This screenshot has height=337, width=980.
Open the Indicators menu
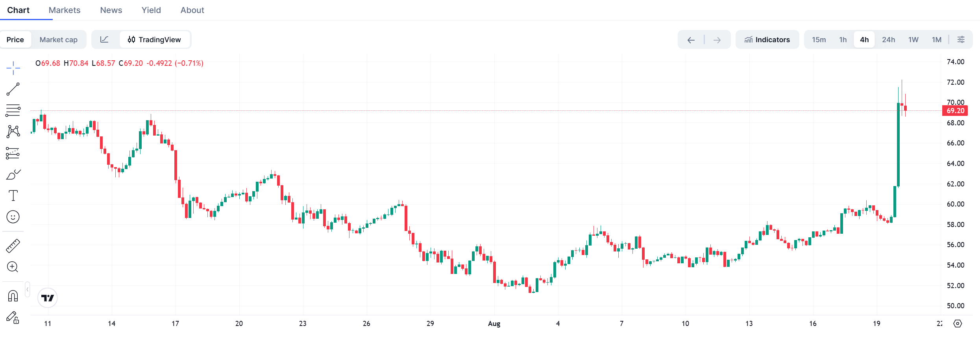pos(767,39)
